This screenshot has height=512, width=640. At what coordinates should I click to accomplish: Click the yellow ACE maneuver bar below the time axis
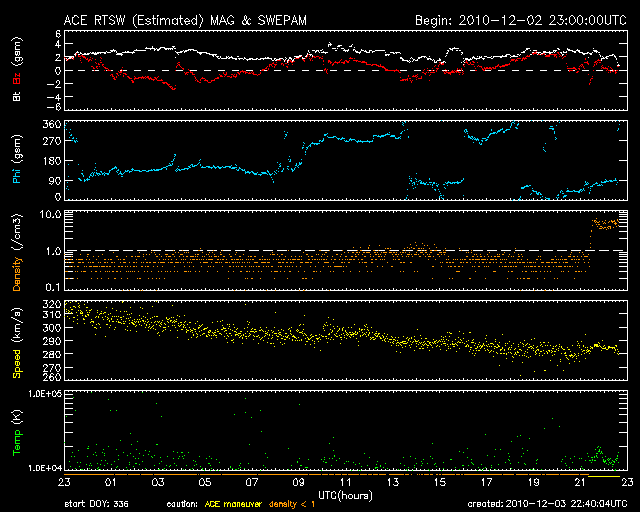[x=604, y=476]
